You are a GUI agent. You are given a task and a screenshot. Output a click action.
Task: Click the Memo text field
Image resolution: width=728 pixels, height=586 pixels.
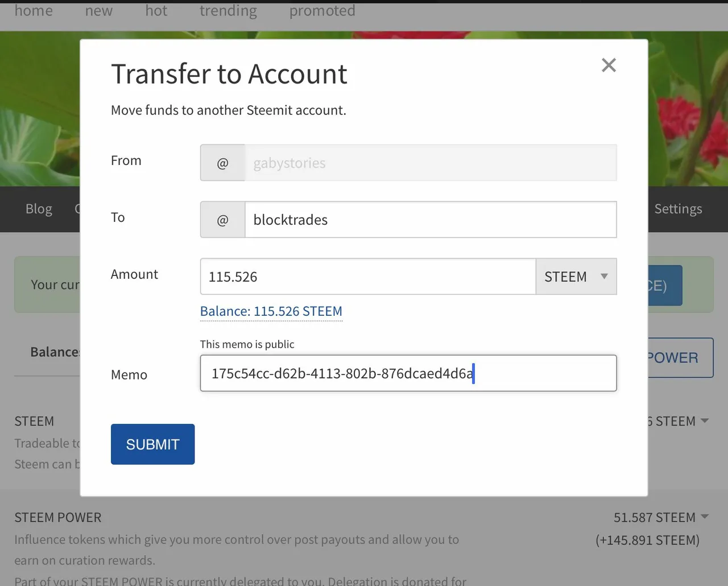(408, 374)
